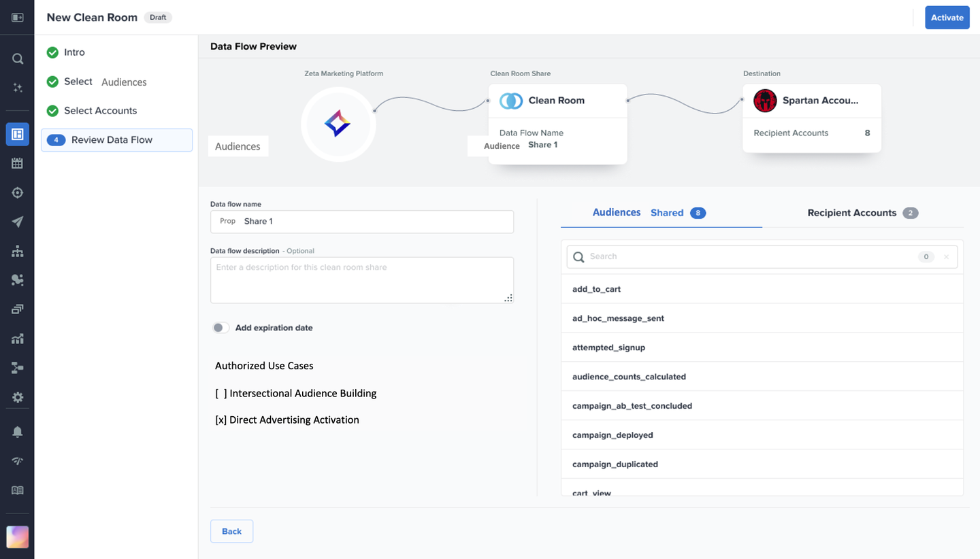Go to the Select Accounts step
Viewport: 980px width, 559px height.
[100, 111]
